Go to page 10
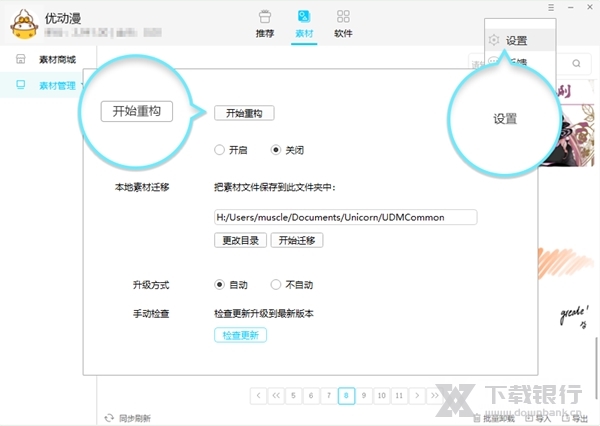The image size is (600, 426). click(x=382, y=395)
